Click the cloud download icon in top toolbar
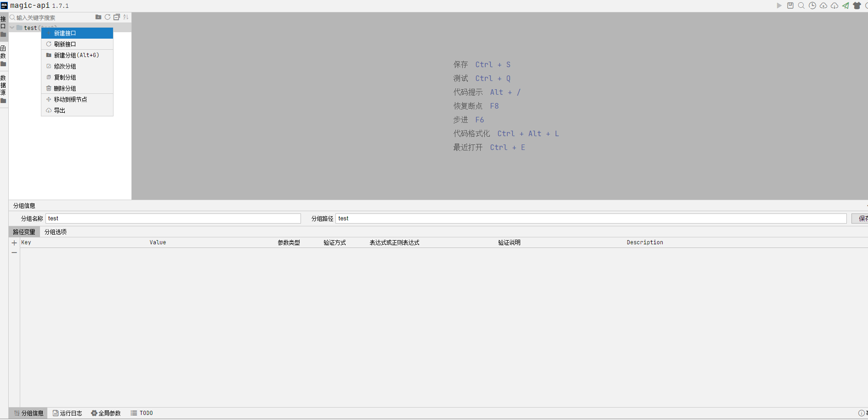The height and width of the screenshot is (420, 868). pyautogui.click(x=834, y=6)
